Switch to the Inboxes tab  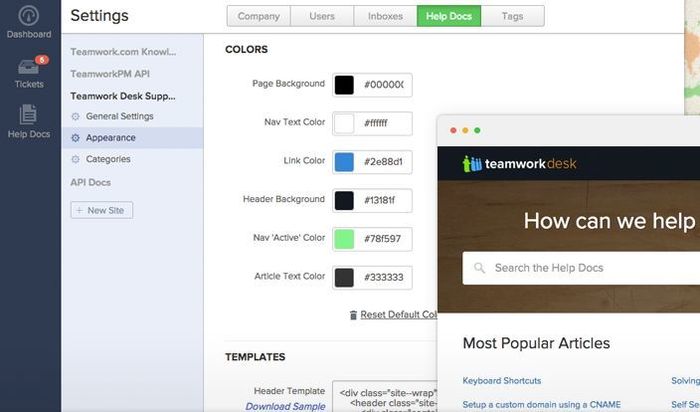pyautogui.click(x=385, y=16)
